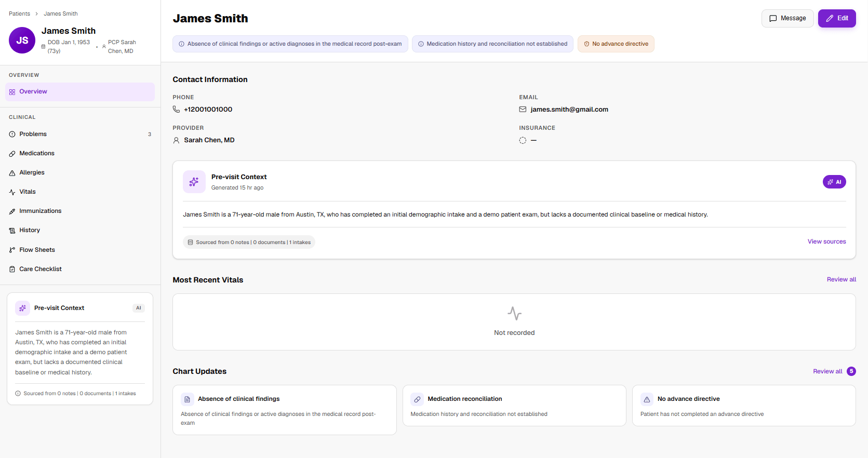Open the Overview section in sidebar
Screen dimensions: 868x458
coord(80,92)
